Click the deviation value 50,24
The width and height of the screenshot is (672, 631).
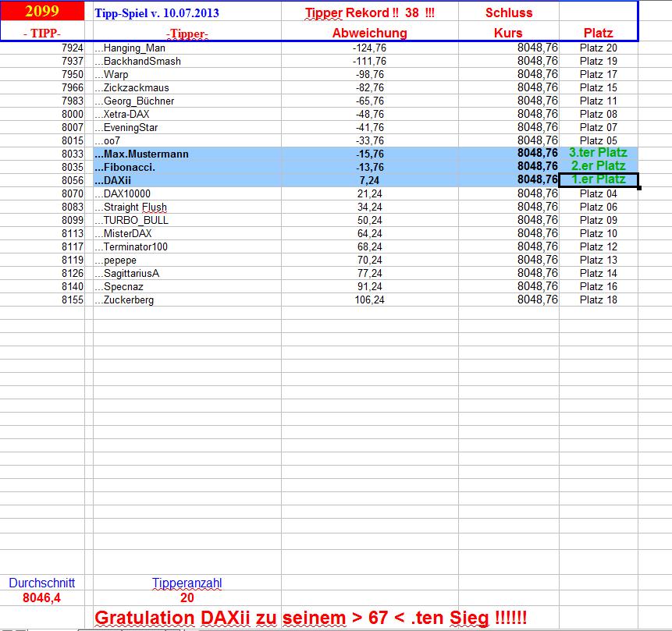click(369, 221)
